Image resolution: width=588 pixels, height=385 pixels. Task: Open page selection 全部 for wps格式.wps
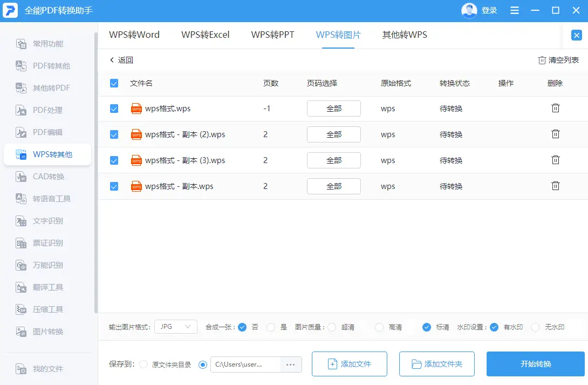[x=334, y=109]
